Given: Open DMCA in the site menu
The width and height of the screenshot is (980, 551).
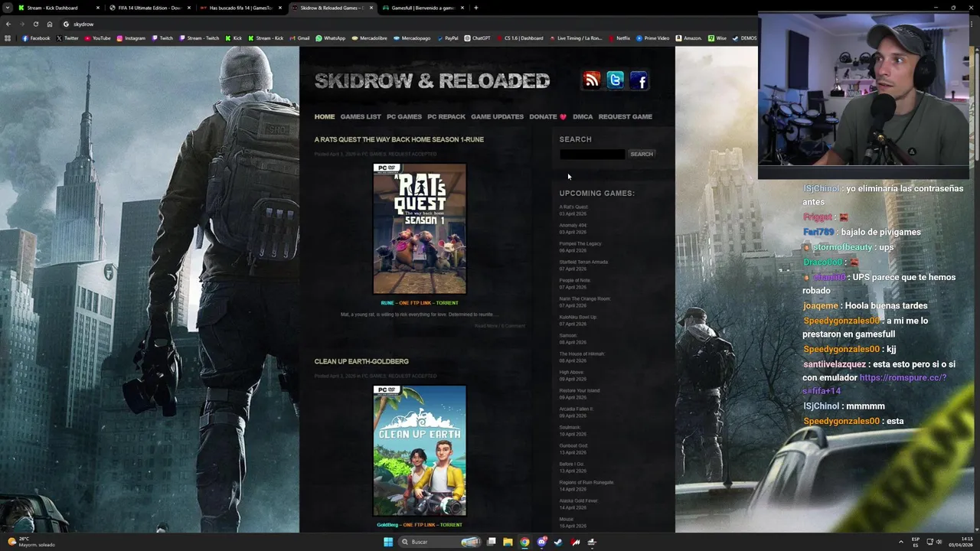Looking at the screenshot, I should (x=583, y=116).
